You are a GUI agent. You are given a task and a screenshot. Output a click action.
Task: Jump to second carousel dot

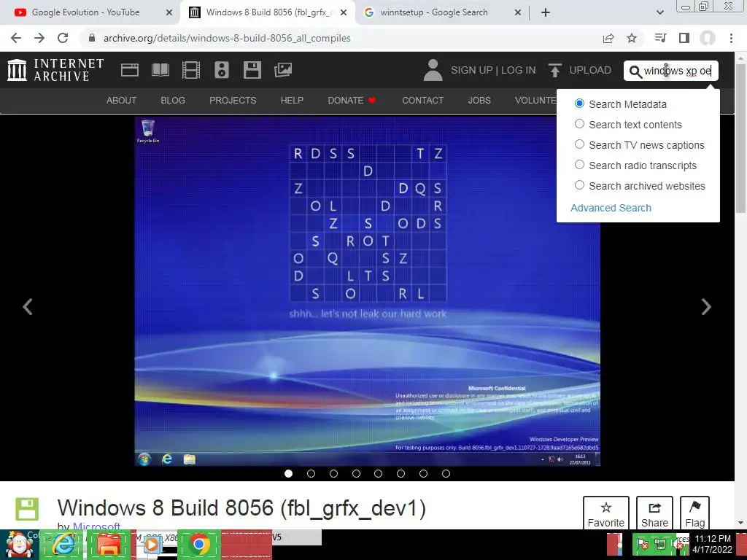tap(311, 473)
